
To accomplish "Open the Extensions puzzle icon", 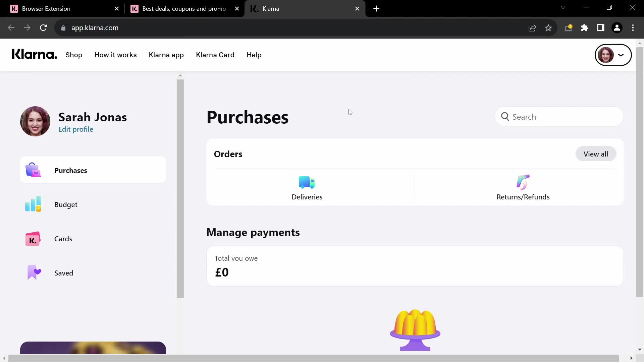I will pos(585,28).
